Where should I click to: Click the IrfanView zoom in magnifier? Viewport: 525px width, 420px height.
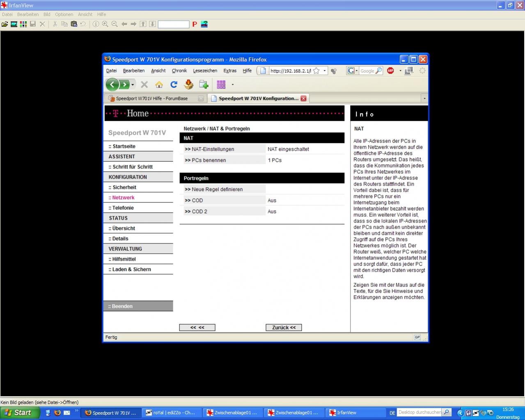(x=105, y=24)
